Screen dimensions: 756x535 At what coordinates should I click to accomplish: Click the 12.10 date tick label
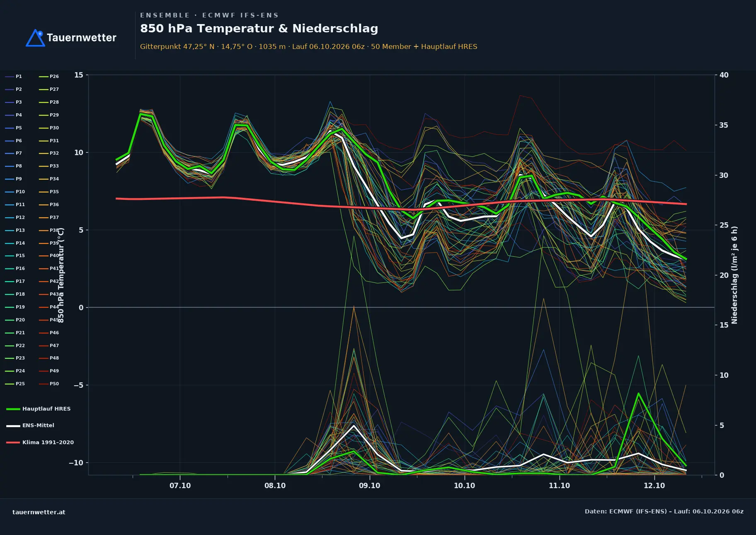pos(654,486)
